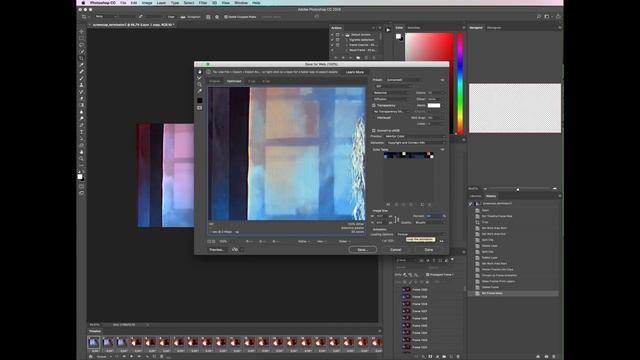The width and height of the screenshot is (640, 360).
Task: Switch to the Original tab
Action: (x=215, y=81)
